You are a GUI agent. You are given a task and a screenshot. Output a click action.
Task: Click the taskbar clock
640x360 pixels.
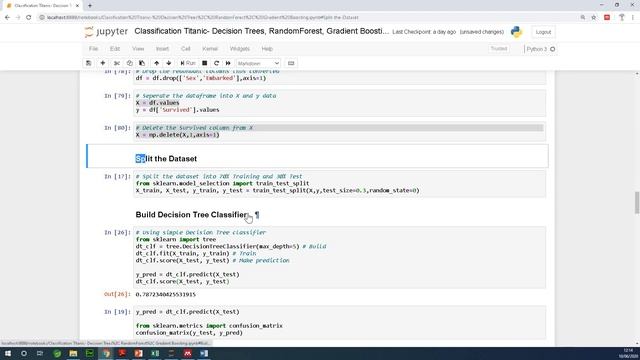628,353
